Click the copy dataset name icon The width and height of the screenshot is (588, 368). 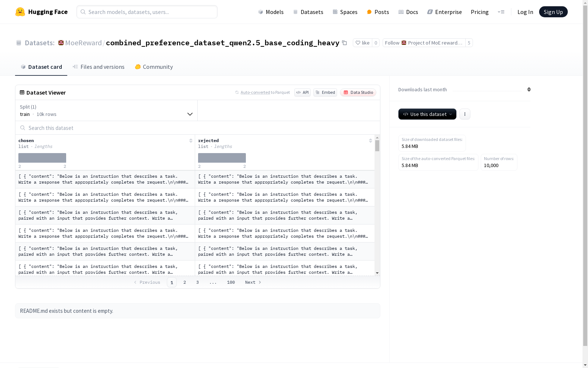tap(344, 43)
